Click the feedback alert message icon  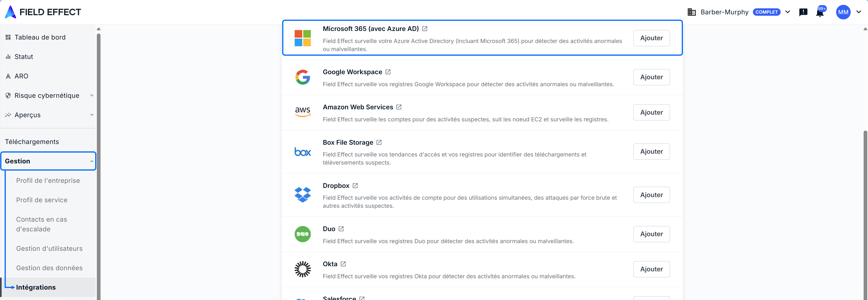[803, 12]
